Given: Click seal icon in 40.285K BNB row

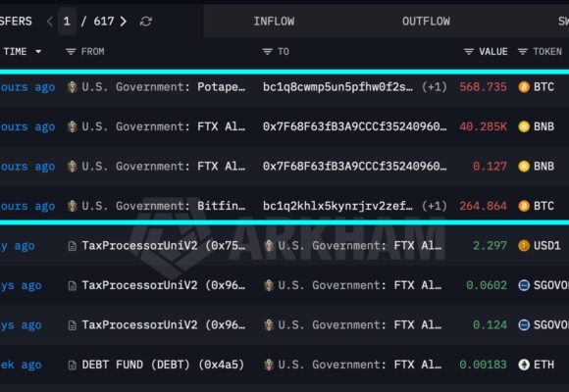Looking at the screenshot, I should pyautogui.click(x=73, y=126).
